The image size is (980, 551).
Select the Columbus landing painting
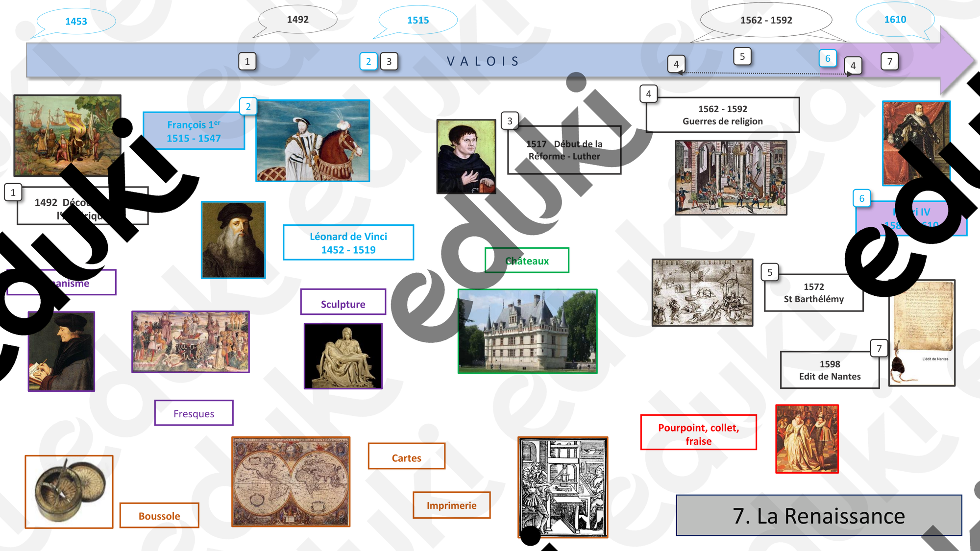[68, 136]
